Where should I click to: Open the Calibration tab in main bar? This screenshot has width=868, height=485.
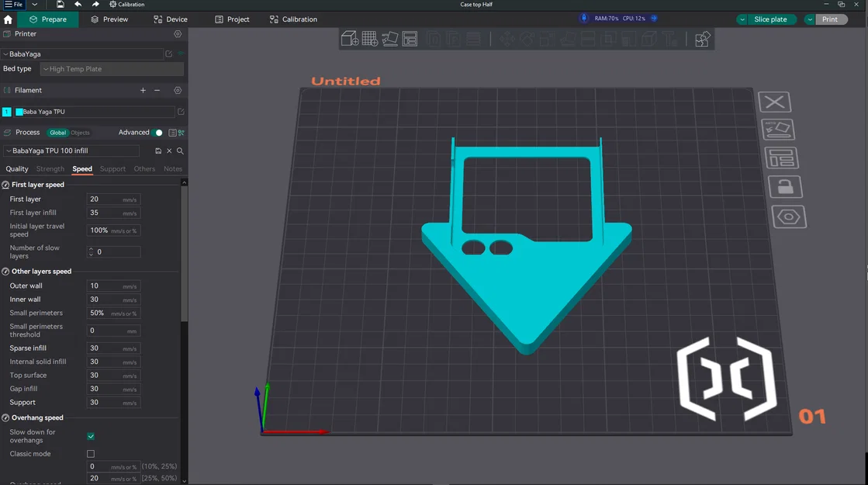point(293,19)
